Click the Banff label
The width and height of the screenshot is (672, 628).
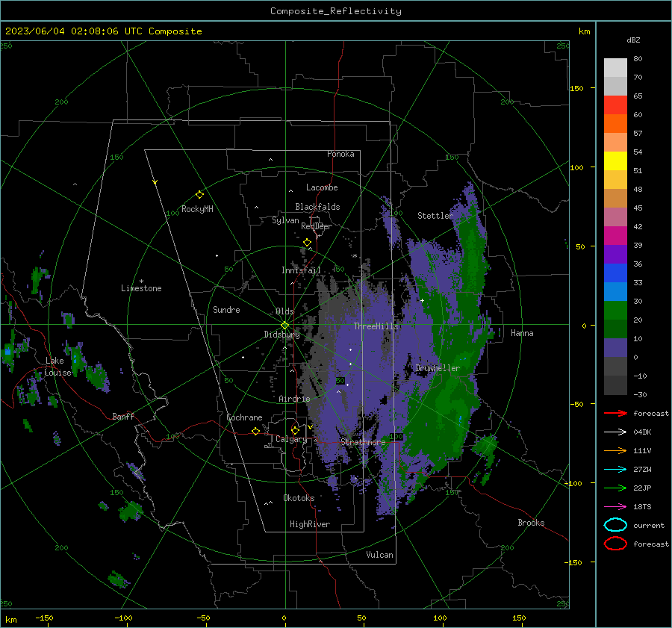pos(123,416)
